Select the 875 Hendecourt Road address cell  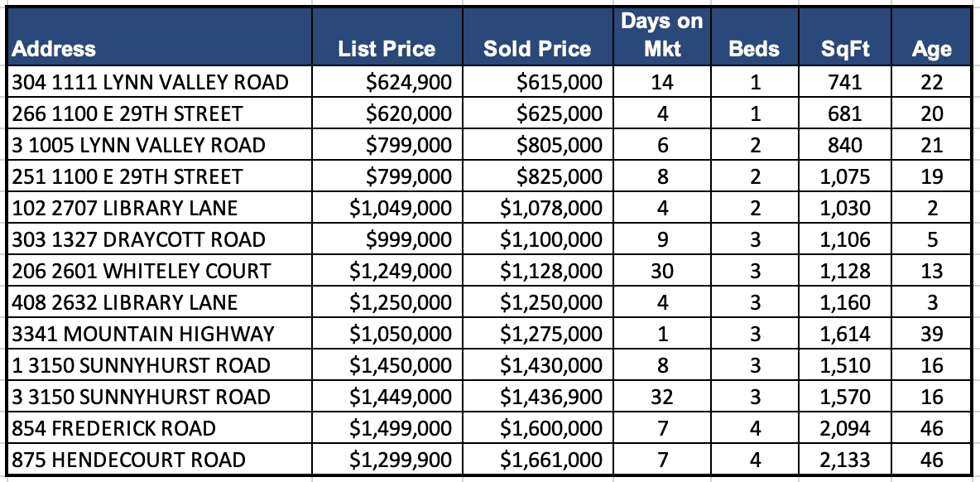129,460
